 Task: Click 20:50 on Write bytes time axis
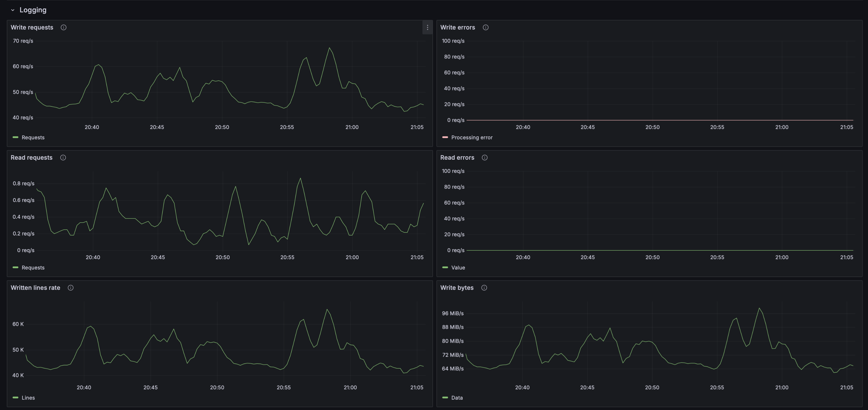coord(652,388)
